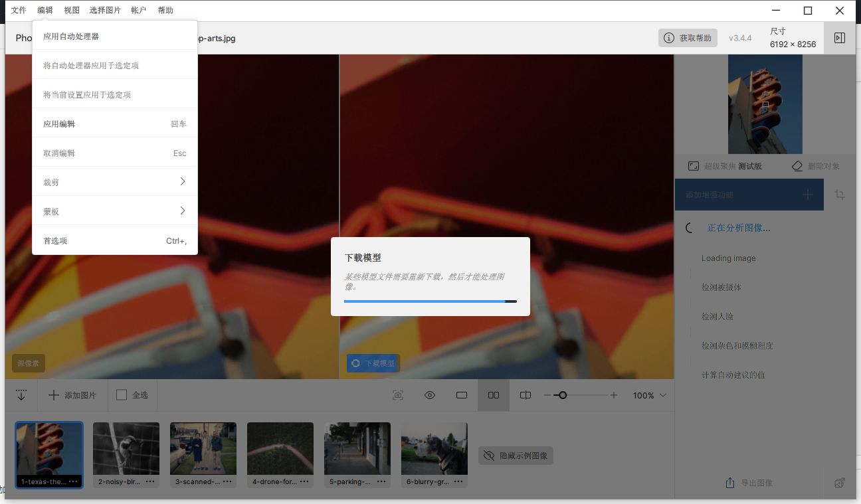Click the zoom in plus icon
Viewport: 861px width, 504px height.
point(614,395)
